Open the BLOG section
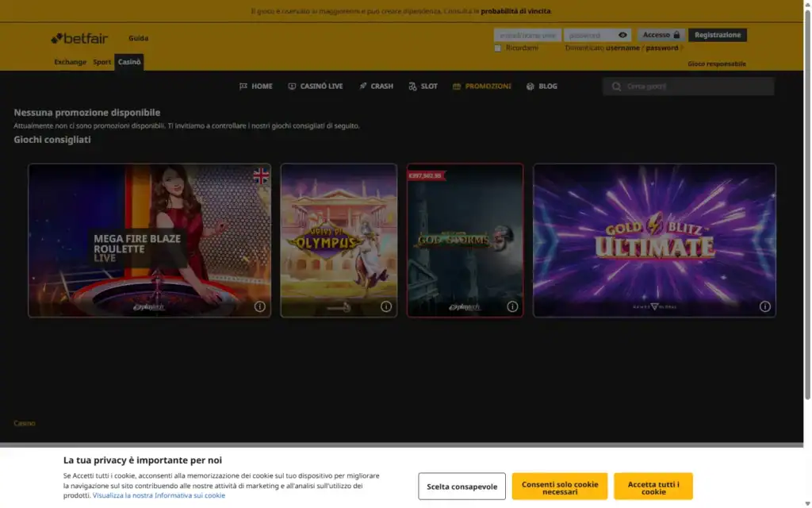Viewport: 812px width, 508px height. point(542,86)
